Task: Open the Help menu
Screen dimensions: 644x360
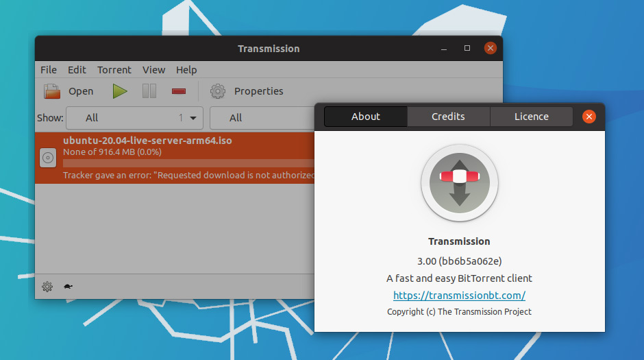Action: click(x=186, y=70)
